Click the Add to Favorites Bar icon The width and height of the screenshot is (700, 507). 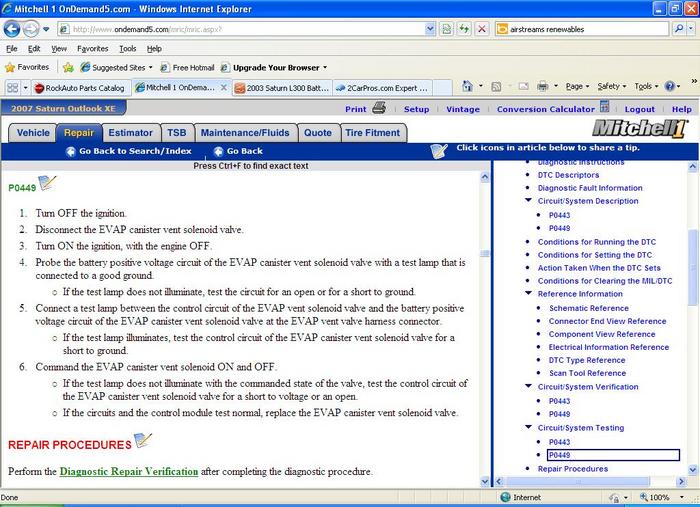click(x=68, y=67)
